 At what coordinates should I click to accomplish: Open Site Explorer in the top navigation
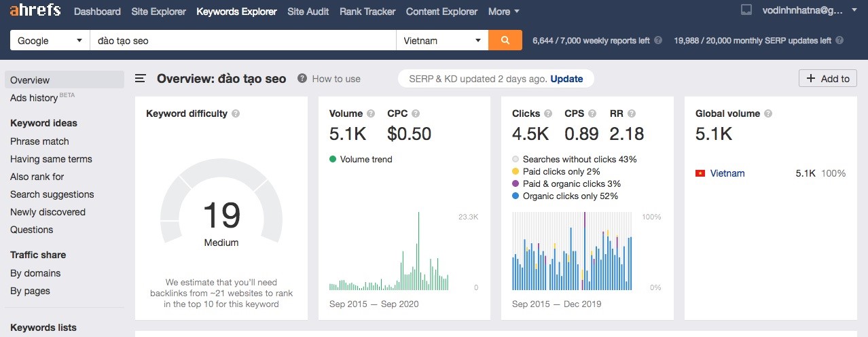pos(158,12)
